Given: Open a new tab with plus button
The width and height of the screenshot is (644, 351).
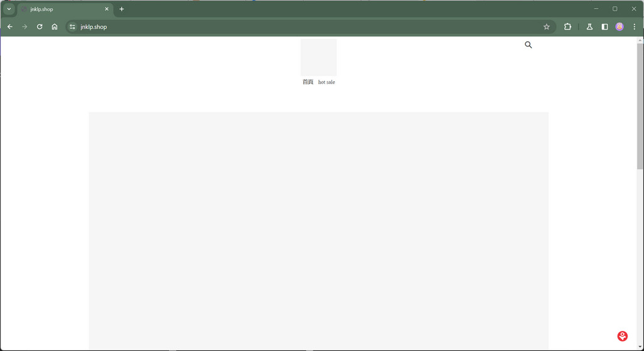Looking at the screenshot, I should 122,9.
